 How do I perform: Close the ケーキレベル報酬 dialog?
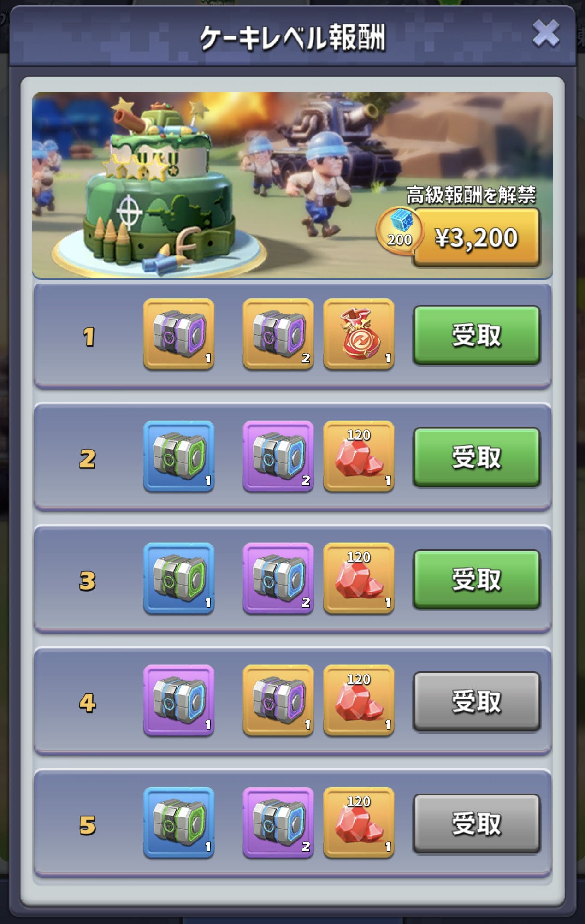[x=546, y=34]
